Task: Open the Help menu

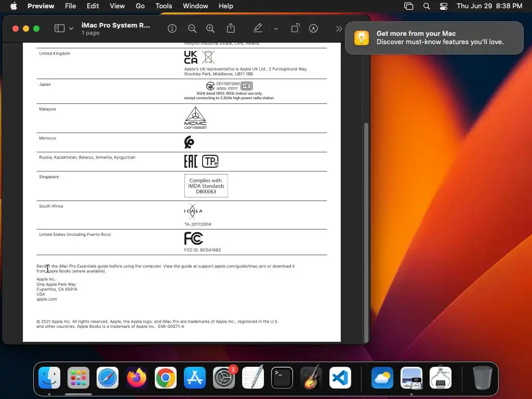Action: [225, 6]
